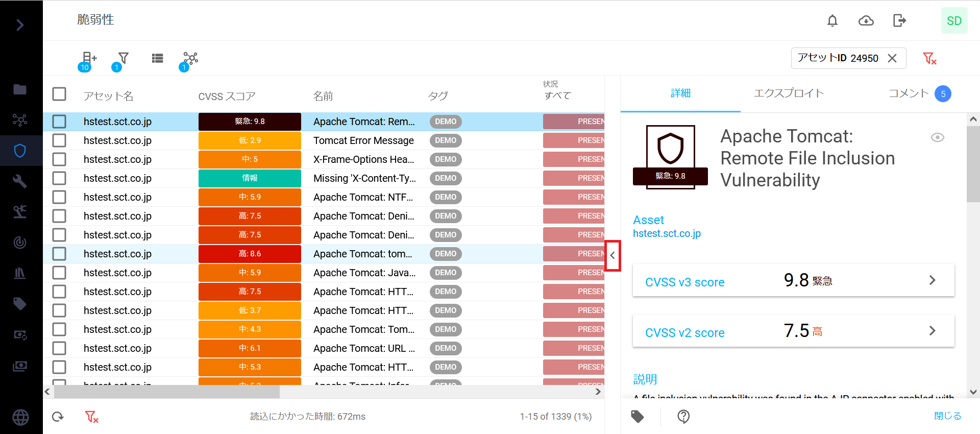The image size is (980, 434).
Task: Select the X-Frame-Options Hea... vulnerability name
Action: click(364, 159)
